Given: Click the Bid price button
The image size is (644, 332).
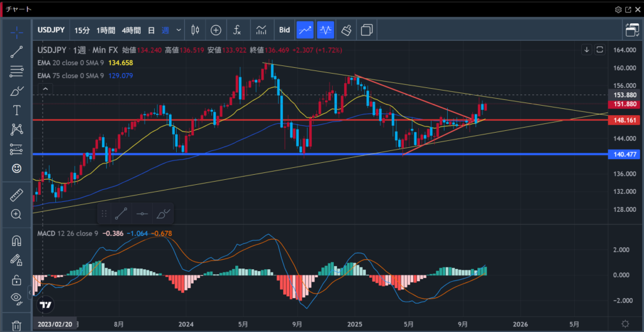Looking at the screenshot, I should coord(284,30).
